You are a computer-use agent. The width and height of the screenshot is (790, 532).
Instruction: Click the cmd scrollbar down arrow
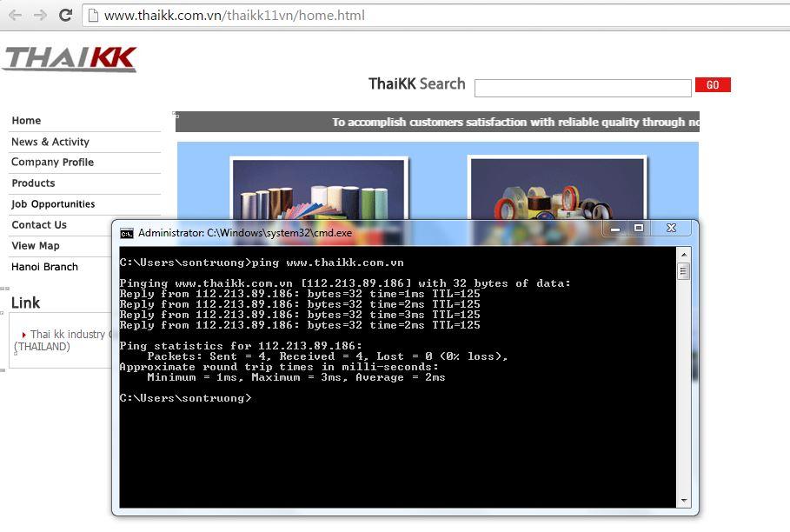tap(684, 500)
